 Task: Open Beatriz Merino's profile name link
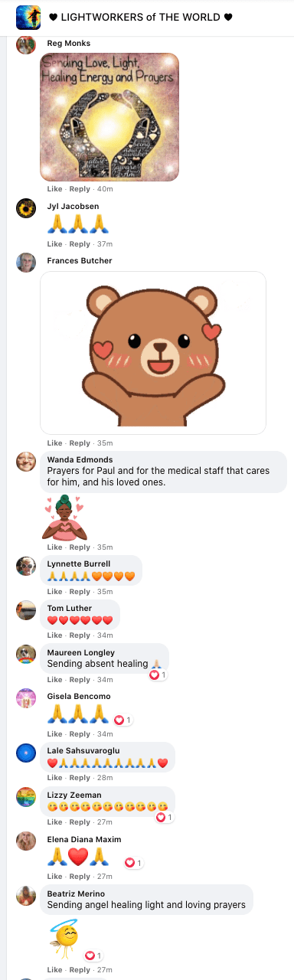(76, 893)
